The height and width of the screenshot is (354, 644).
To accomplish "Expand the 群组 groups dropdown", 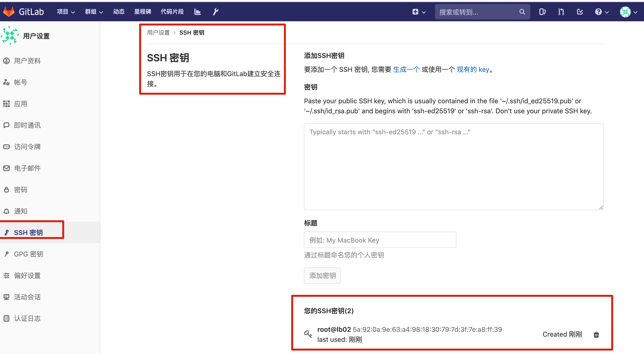I will coord(94,11).
